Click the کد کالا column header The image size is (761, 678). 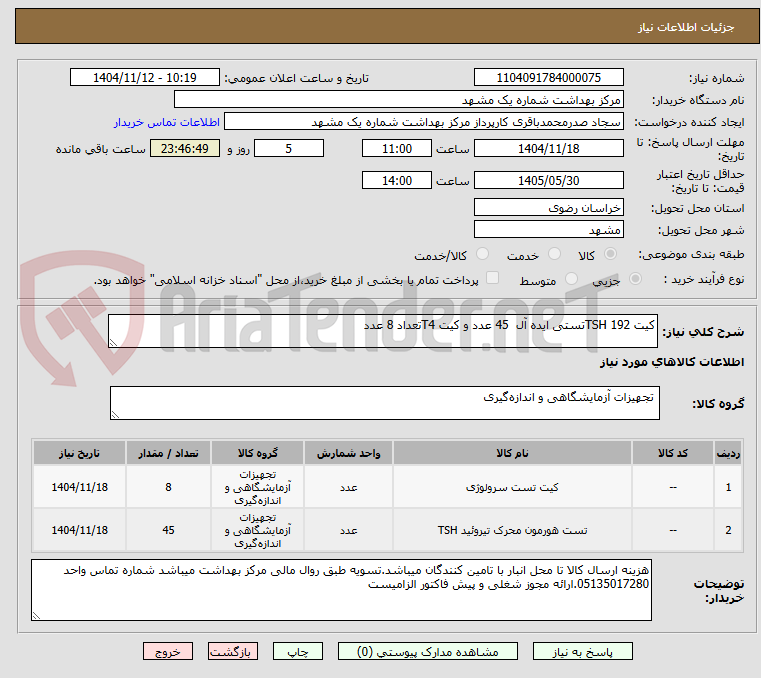673,453
